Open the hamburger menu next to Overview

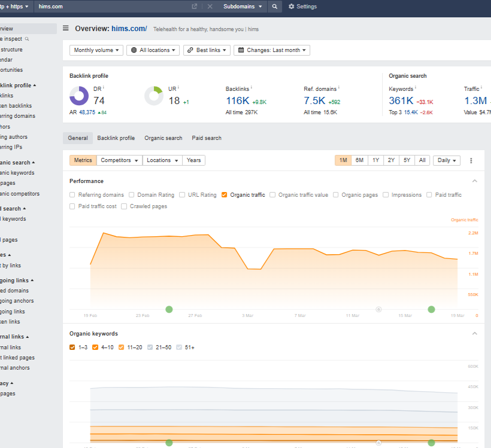point(66,29)
